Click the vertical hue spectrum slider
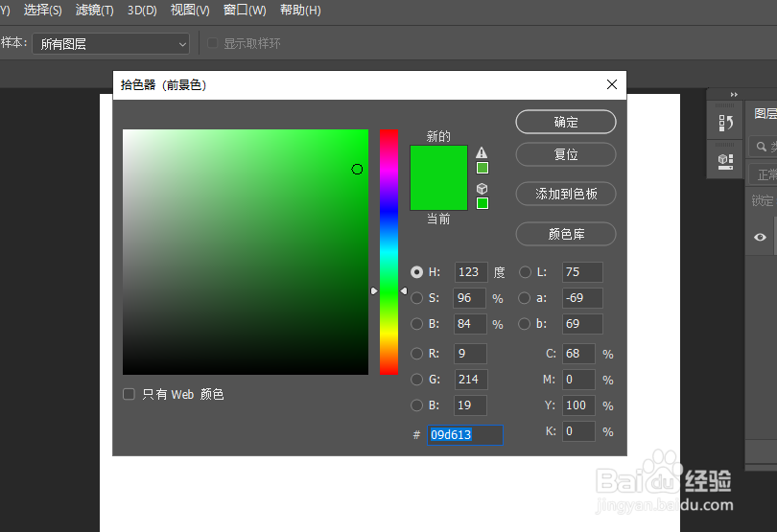777x532 pixels. pos(389,252)
